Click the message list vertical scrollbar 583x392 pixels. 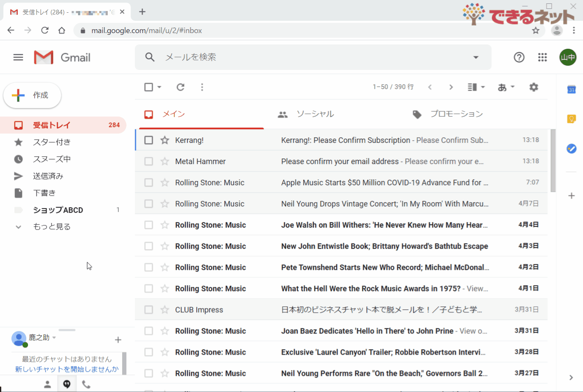[x=553, y=161]
